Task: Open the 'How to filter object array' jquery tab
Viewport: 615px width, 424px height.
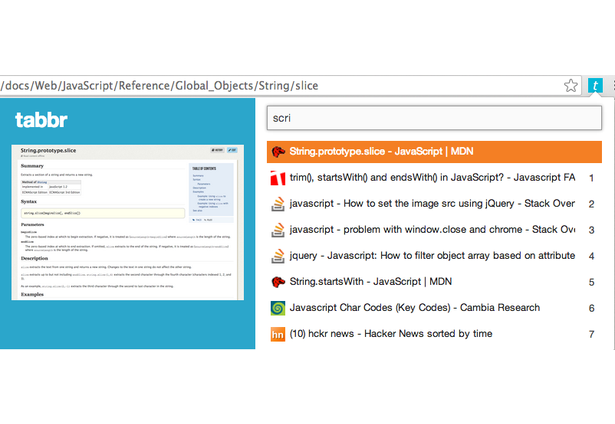Action: tap(434, 256)
